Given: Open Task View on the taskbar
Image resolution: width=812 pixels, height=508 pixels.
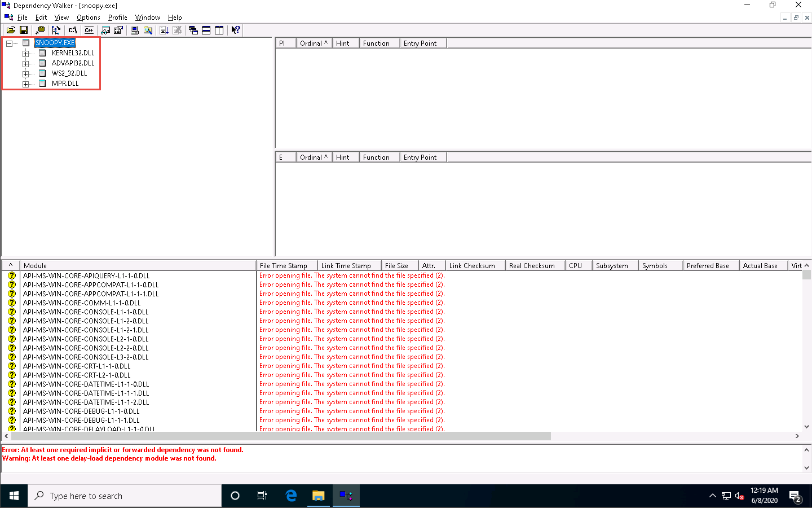Looking at the screenshot, I should (x=262, y=496).
